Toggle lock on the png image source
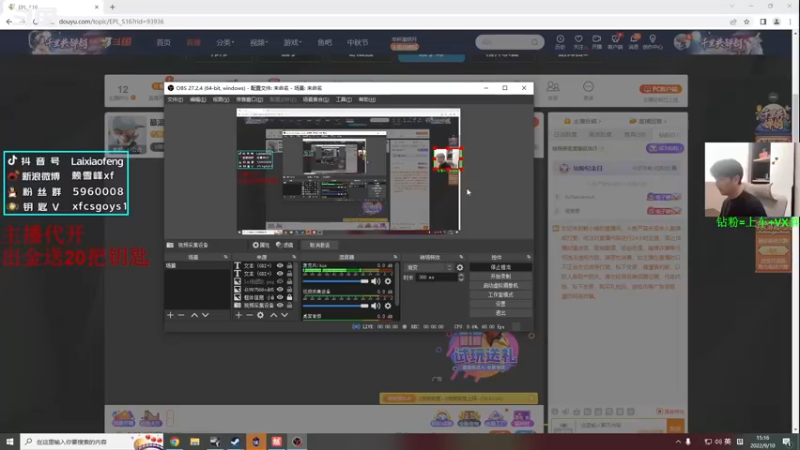This screenshot has height=450, width=800. (289, 282)
